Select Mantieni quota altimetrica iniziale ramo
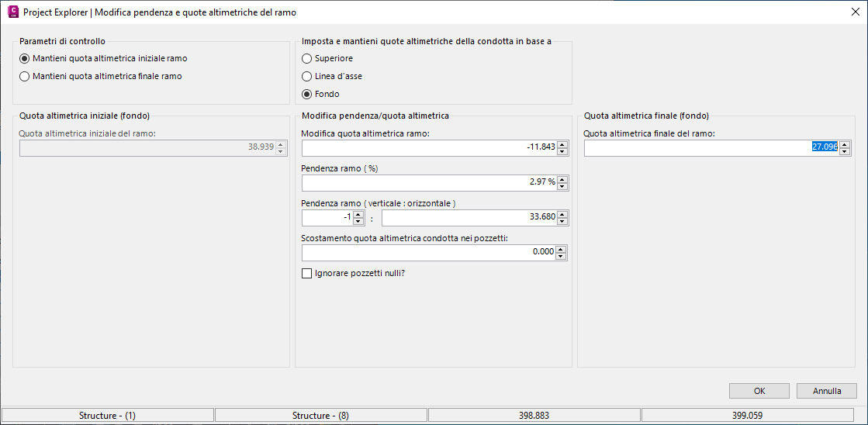The width and height of the screenshot is (868, 425). [x=25, y=58]
